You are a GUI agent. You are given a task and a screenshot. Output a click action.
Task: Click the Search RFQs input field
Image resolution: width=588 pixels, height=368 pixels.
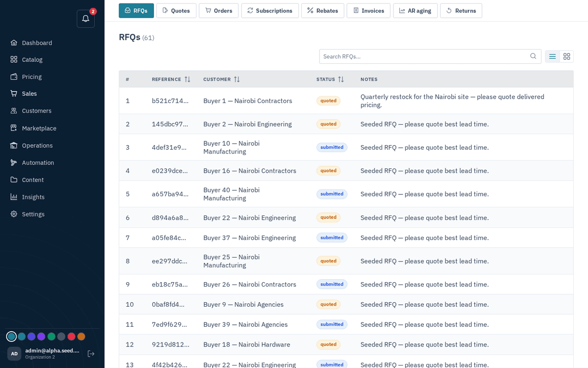[x=430, y=56]
